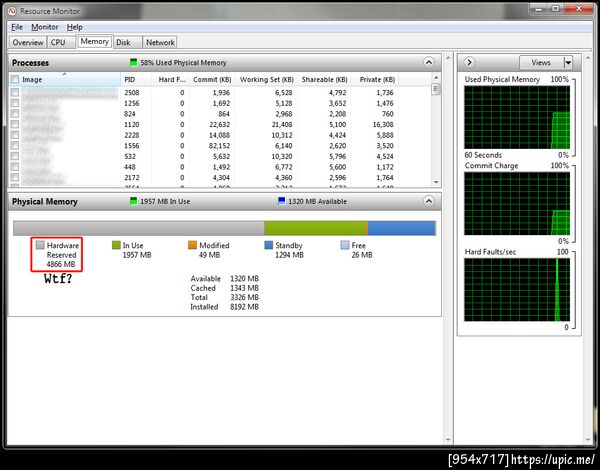Click the Standby blue swatch
This screenshot has height=470, width=600.
pos(269,245)
